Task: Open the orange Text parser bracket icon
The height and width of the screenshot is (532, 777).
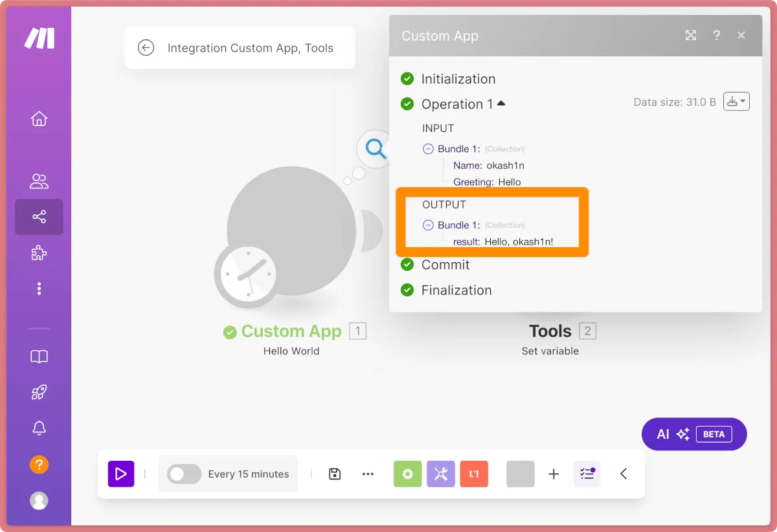Action: coord(474,474)
